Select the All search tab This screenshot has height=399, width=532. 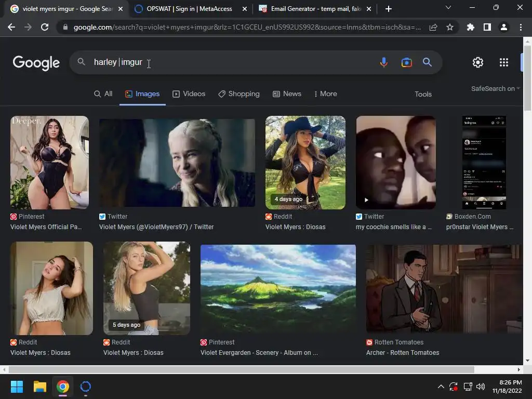pos(103,94)
